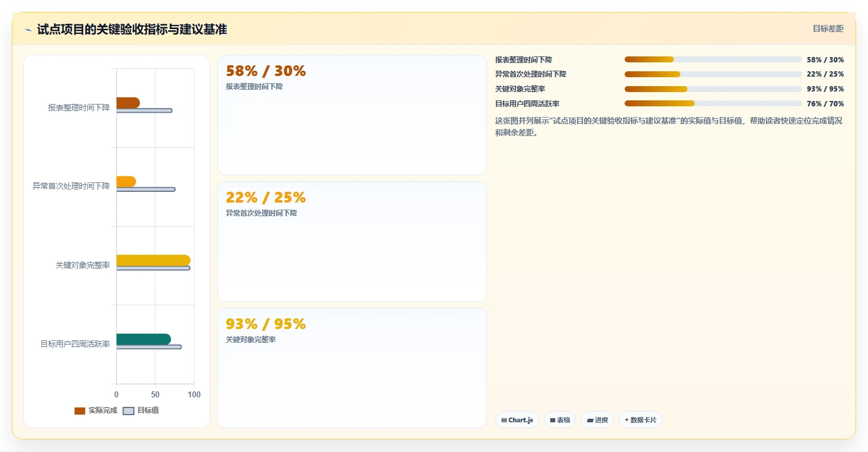Click the green 目标用户四周活跃率 actual bar in the chart
This screenshot has height=452, width=868.
tap(144, 339)
